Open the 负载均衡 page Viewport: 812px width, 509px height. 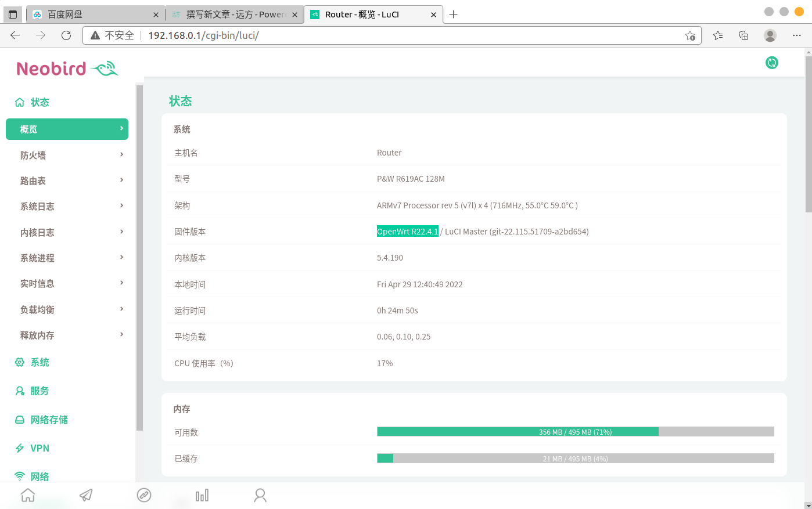67,309
